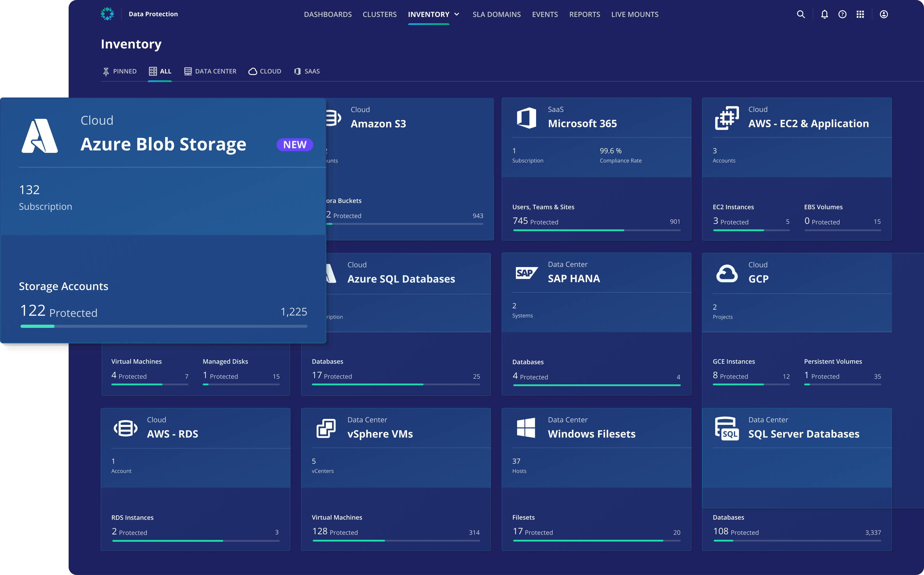This screenshot has width=924, height=575.
Task: Open the Amazon S3 card
Action: click(378, 124)
